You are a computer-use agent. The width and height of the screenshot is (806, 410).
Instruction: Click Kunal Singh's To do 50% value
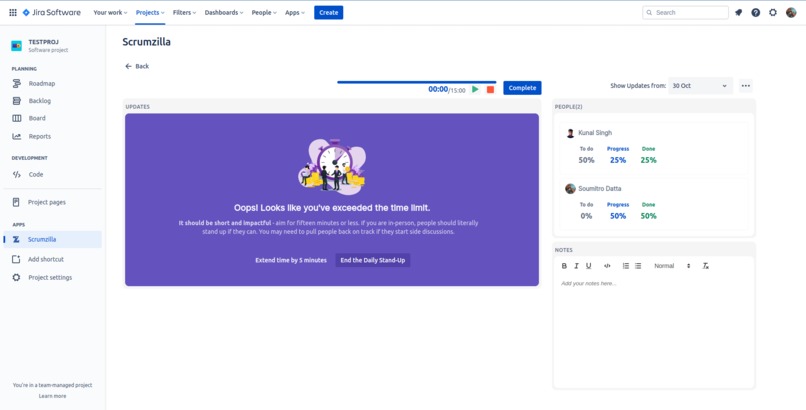point(587,160)
